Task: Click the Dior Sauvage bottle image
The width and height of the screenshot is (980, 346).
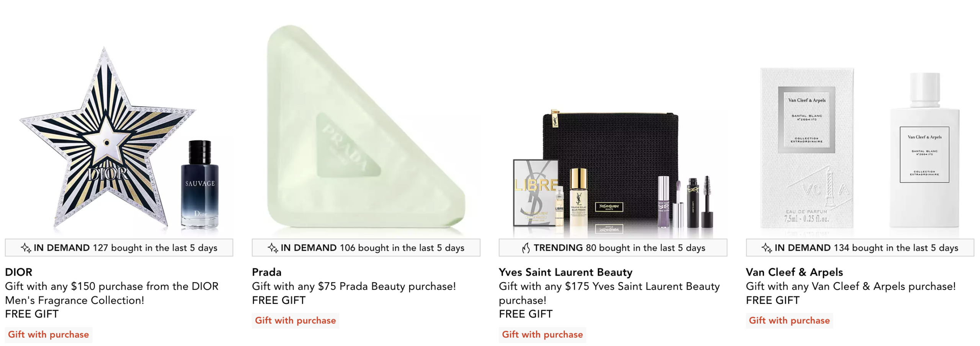Action: [x=199, y=184]
